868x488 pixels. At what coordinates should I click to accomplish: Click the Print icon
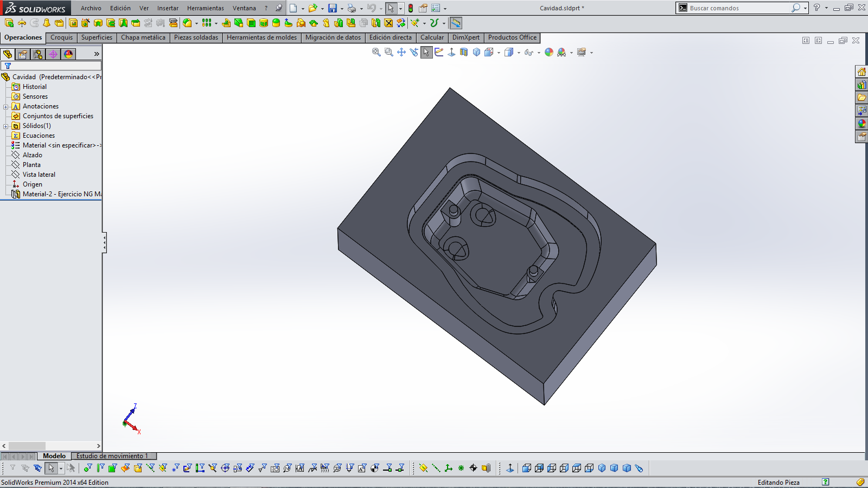352,8
